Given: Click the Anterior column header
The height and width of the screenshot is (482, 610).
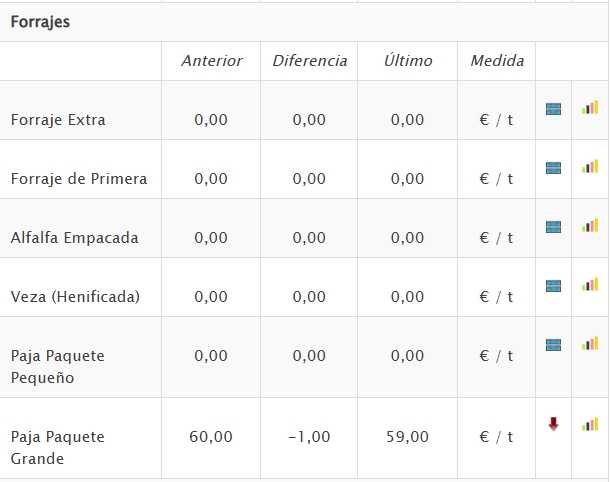Looking at the screenshot, I should pyautogui.click(x=211, y=61).
